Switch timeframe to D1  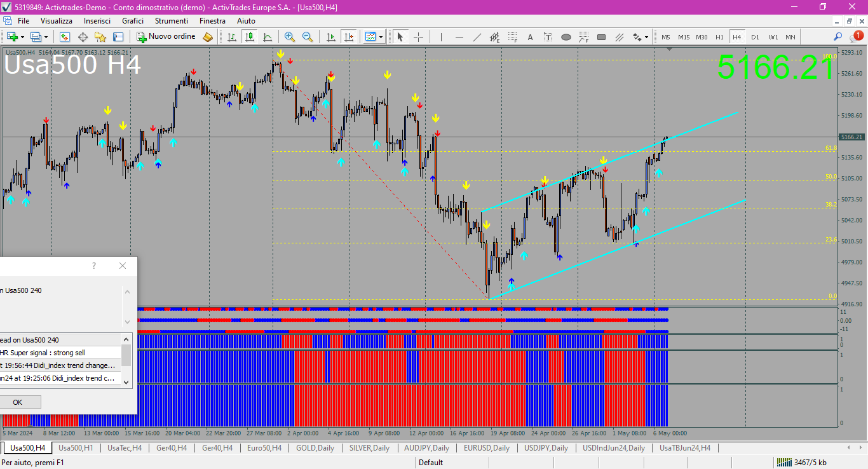pyautogui.click(x=755, y=37)
